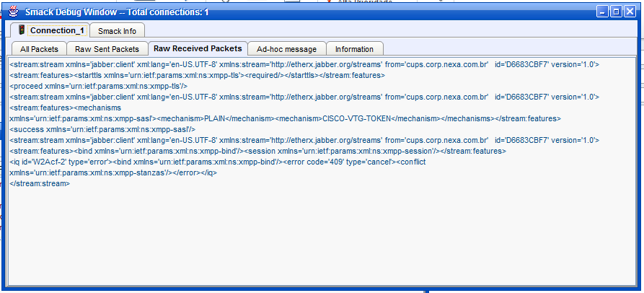Click the starttls required stream:features line

(197, 75)
